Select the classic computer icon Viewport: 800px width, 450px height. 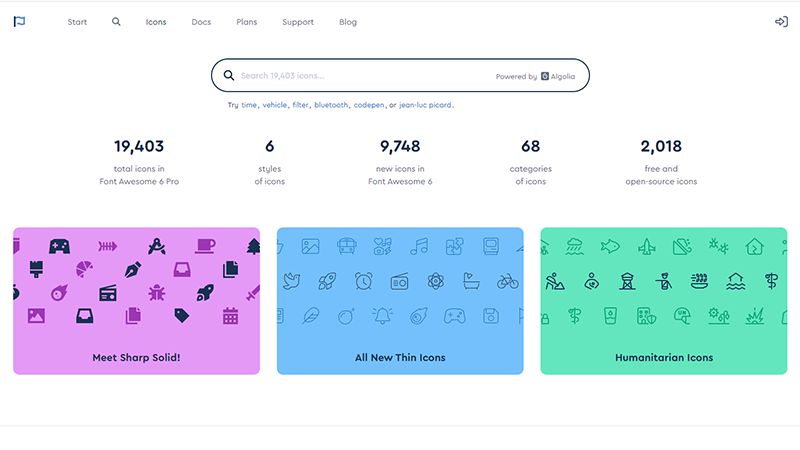coord(491,246)
